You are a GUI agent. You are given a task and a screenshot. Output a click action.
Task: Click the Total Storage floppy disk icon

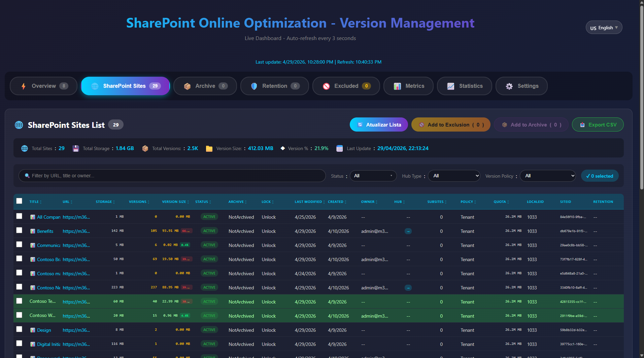tap(76, 148)
